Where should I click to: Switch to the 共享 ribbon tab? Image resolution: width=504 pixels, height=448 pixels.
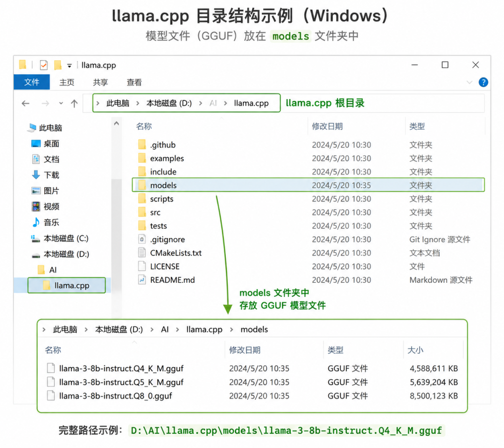(x=100, y=82)
